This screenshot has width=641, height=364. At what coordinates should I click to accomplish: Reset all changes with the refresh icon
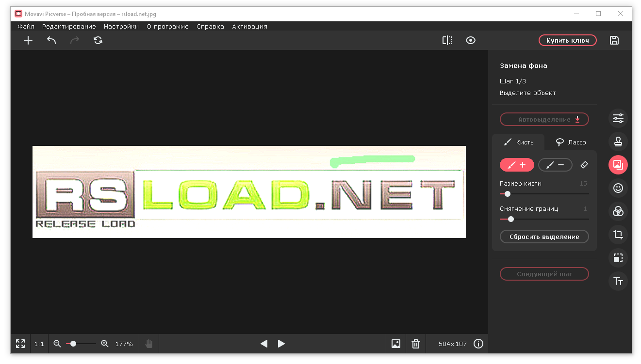(x=98, y=41)
